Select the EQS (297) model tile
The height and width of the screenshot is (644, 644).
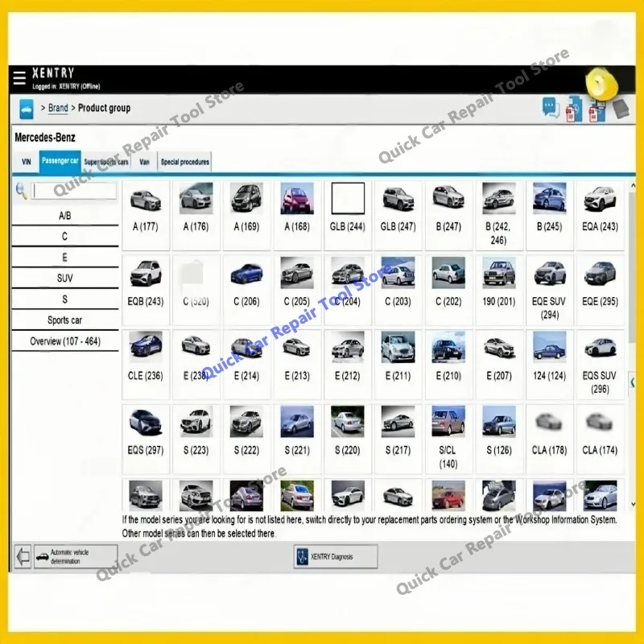coord(146,439)
